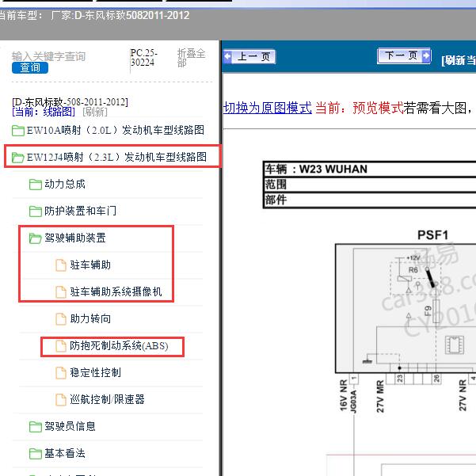
Task: Click the [D-东风标致-508-2011-2012] heading
Action: 70,101
